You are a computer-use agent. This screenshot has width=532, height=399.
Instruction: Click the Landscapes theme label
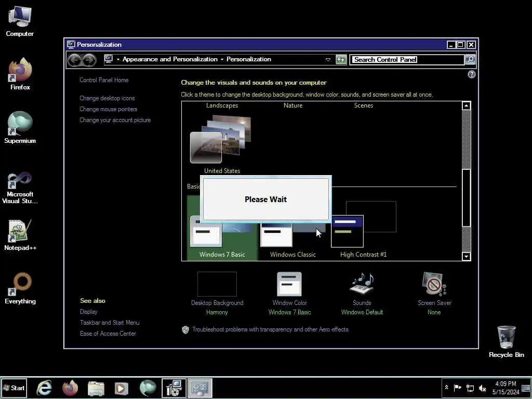coord(222,105)
